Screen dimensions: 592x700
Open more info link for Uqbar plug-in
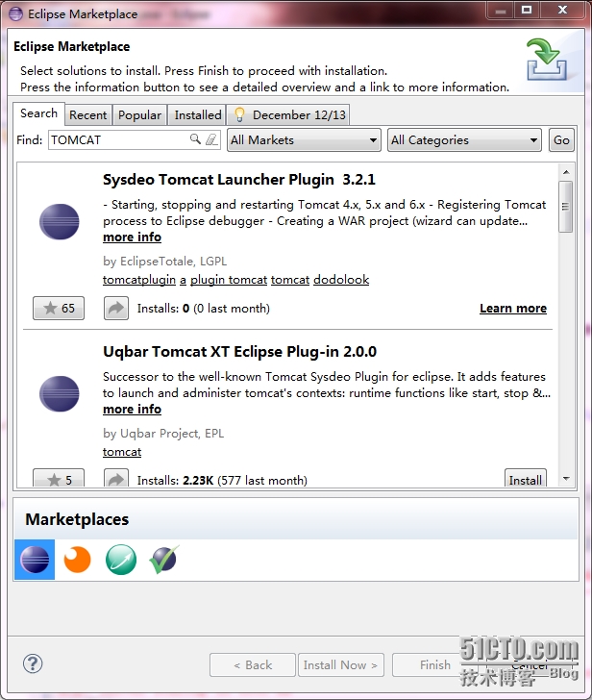132,410
